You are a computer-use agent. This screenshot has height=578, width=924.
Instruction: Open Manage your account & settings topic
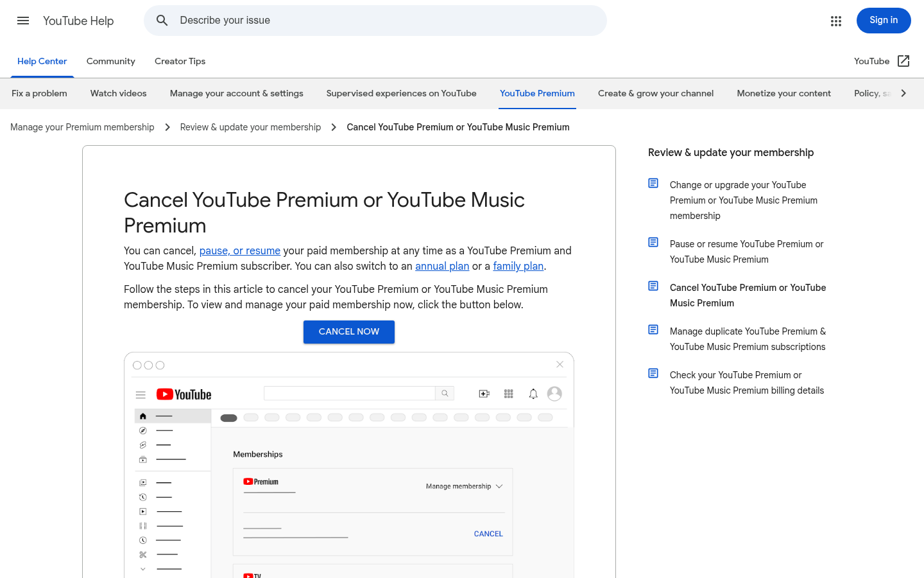237,94
